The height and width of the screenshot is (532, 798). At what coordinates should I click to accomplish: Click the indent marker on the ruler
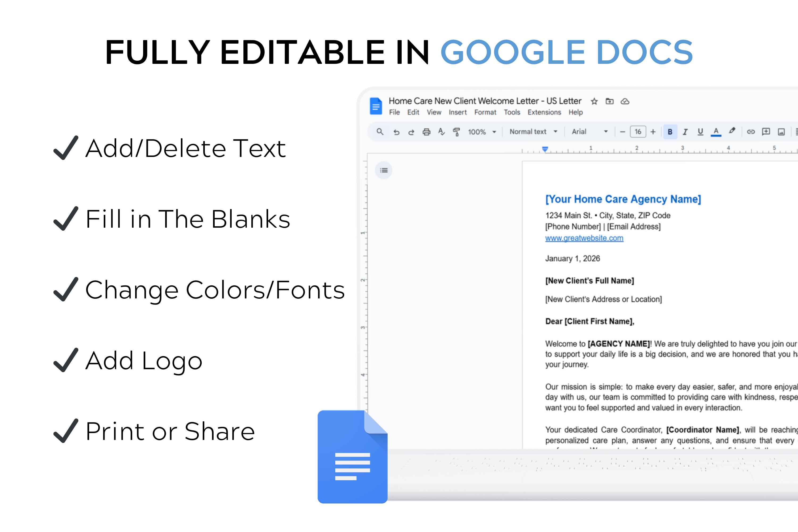click(x=545, y=149)
